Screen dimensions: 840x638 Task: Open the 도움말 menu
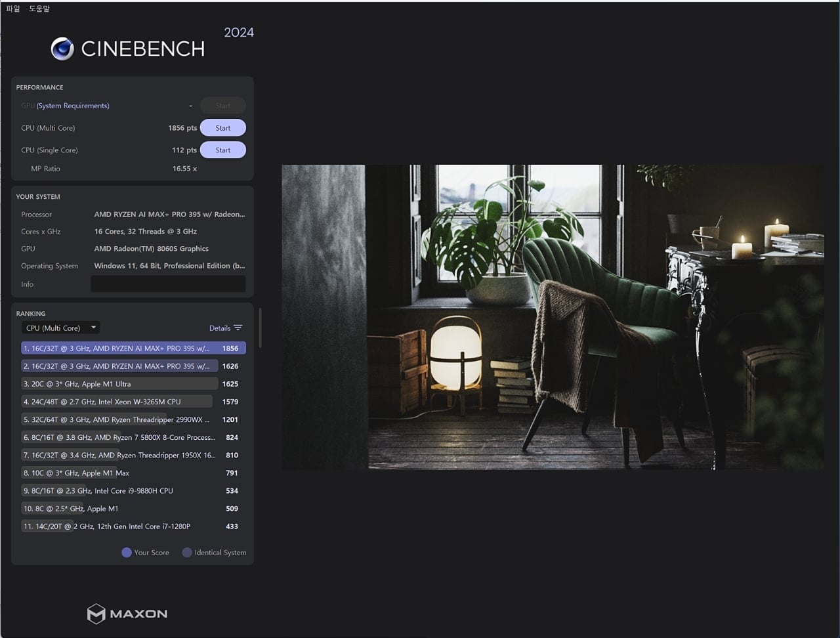click(39, 9)
